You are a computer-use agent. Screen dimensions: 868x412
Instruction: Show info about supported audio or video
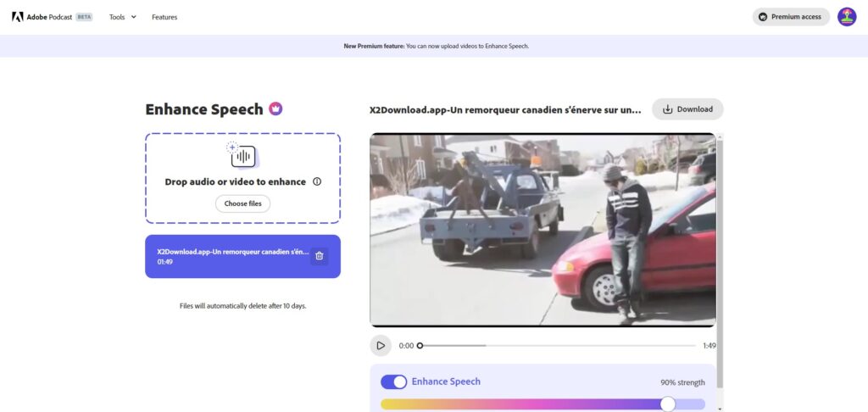[x=317, y=181]
